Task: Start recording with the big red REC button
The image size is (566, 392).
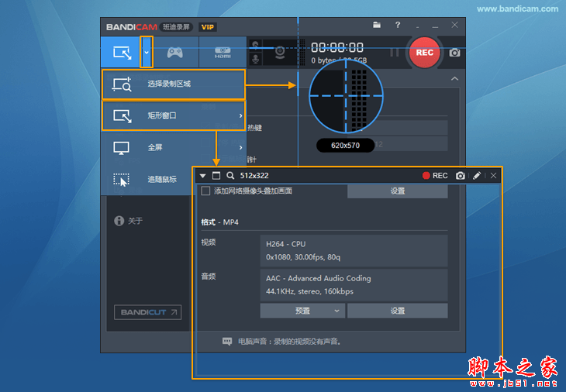Action: point(425,53)
